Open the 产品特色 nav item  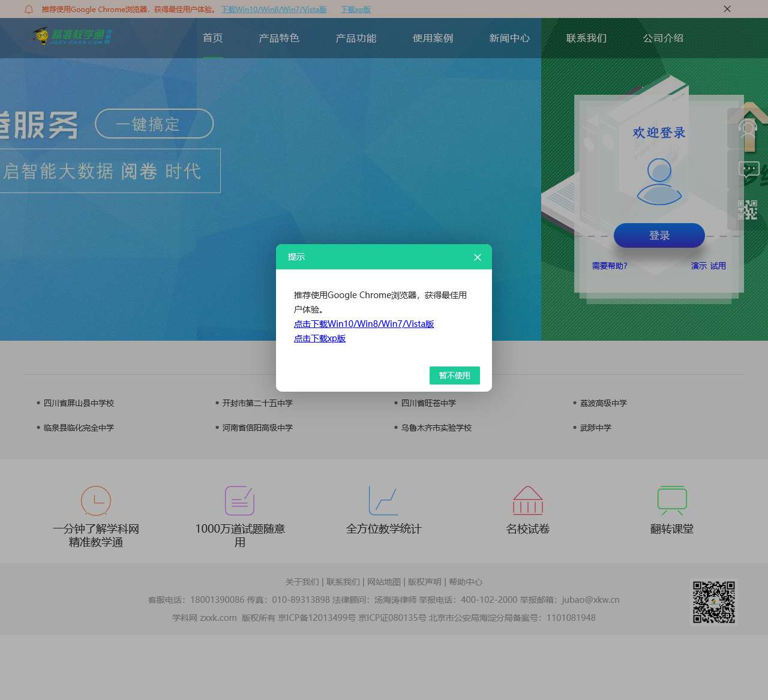coord(279,38)
